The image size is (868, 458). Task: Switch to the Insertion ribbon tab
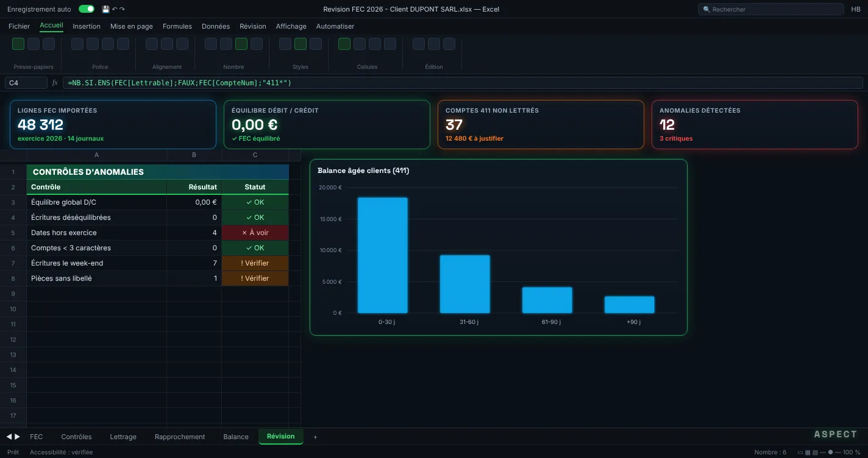[87, 26]
